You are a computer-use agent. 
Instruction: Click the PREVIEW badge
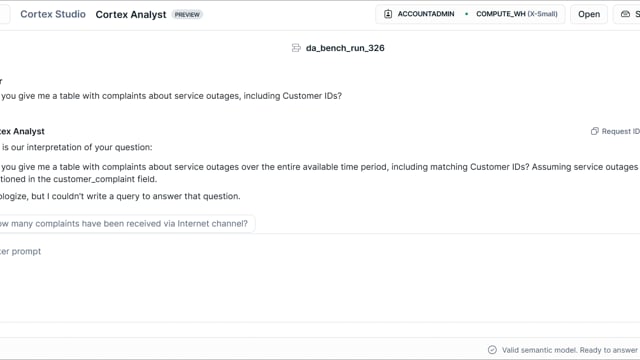tap(187, 15)
